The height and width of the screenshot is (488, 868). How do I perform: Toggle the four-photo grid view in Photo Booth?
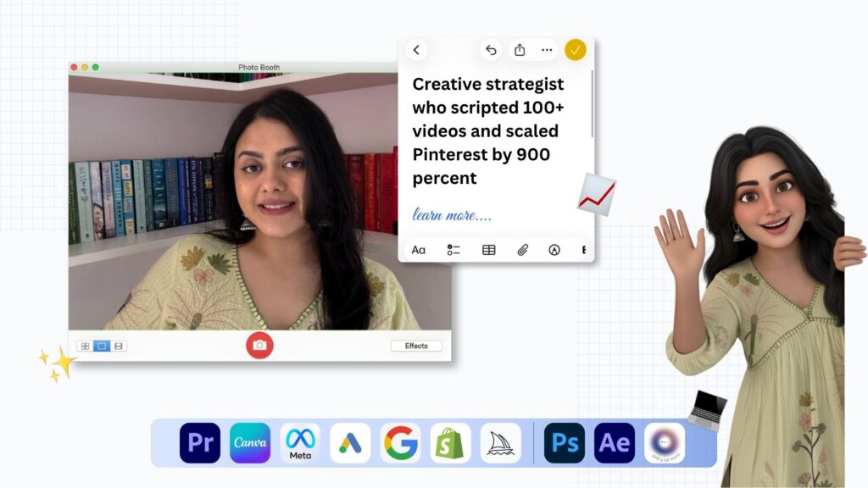coord(85,345)
